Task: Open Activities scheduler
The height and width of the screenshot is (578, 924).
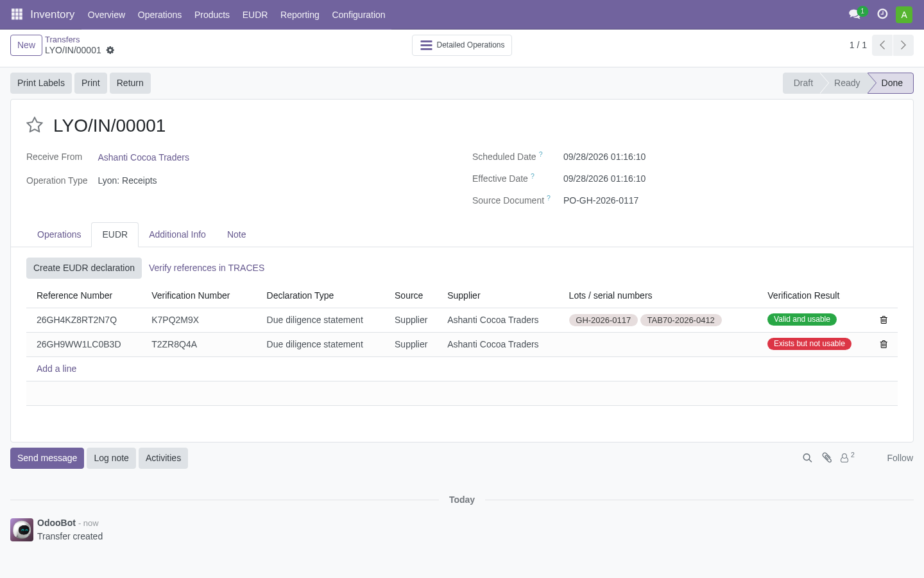Action: pos(163,458)
